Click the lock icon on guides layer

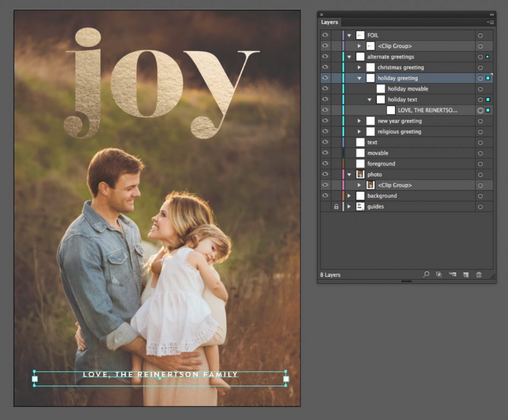(x=336, y=206)
